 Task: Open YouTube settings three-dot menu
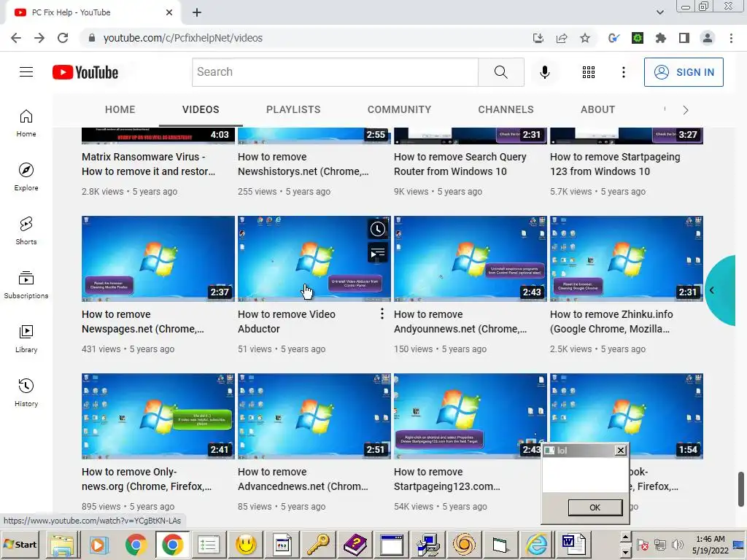click(x=623, y=72)
